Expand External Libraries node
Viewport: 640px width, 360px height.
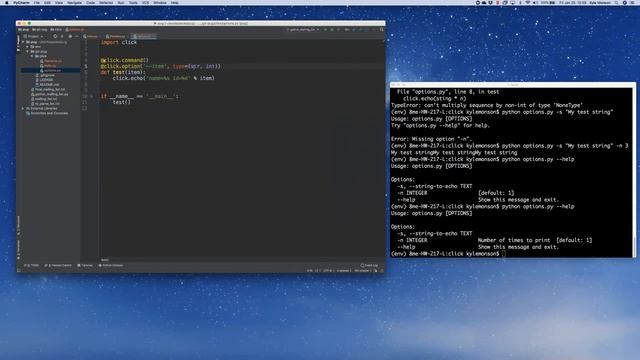pyautogui.click(x=23, y=109)
